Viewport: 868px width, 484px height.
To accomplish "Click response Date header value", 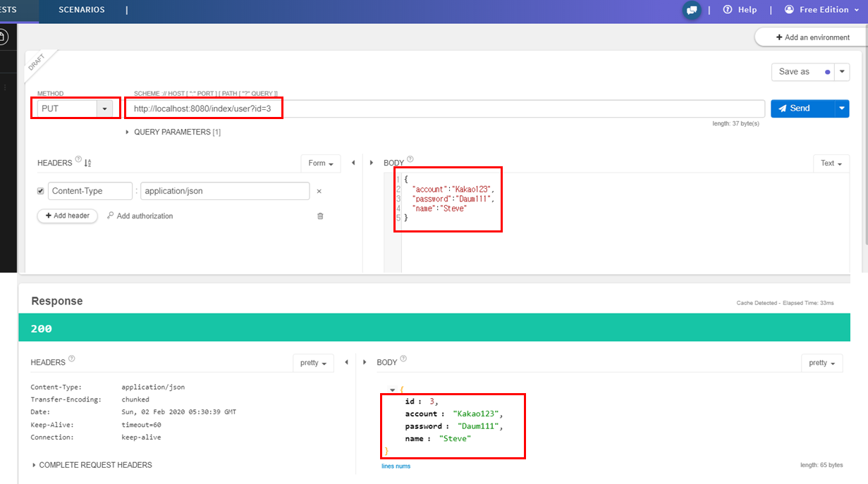I will tap(179, 412).
